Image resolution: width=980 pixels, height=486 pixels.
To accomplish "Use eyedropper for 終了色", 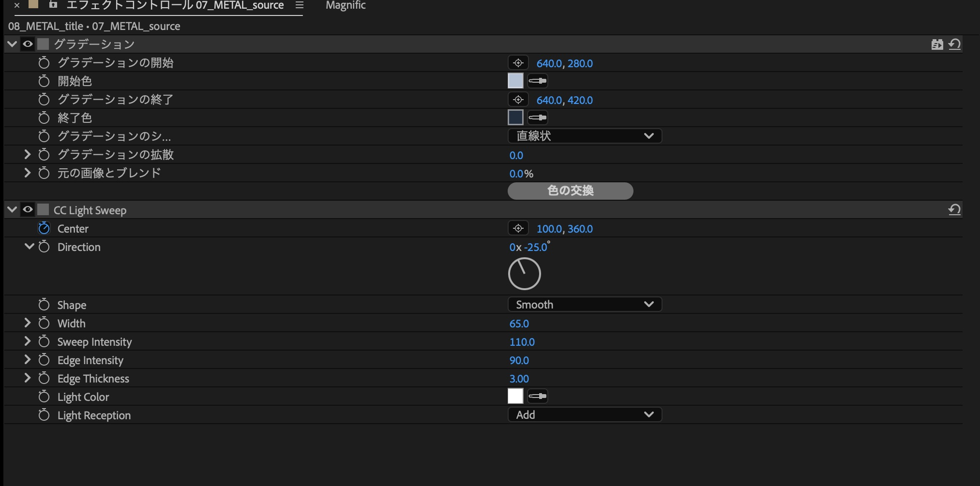I will 537,118.
